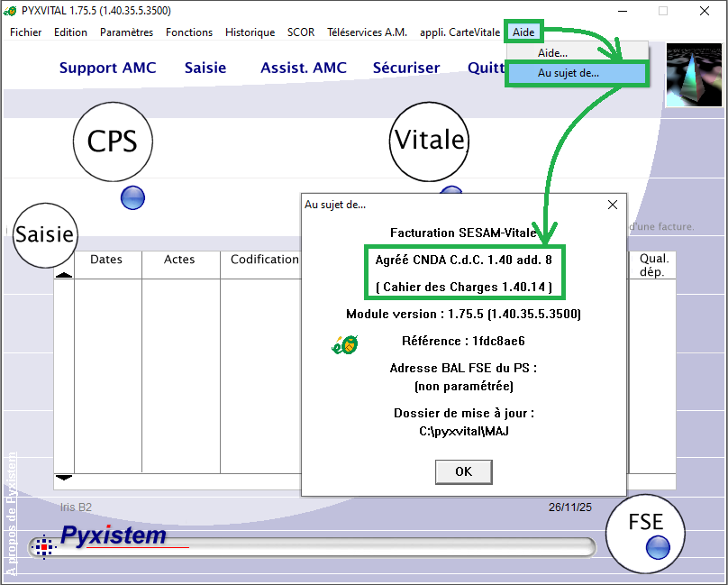
Task: Click Support AMC toolbar link
Action: tap(107, 68)
